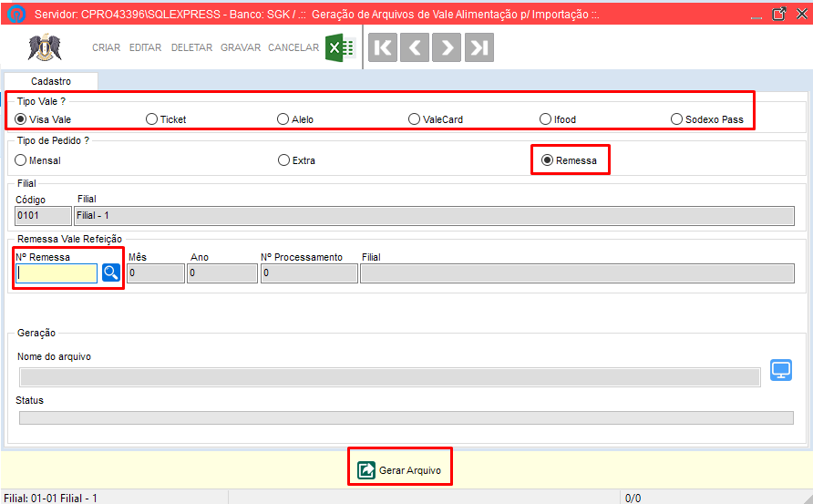Click the Status bar field

(x=406, y=418)
